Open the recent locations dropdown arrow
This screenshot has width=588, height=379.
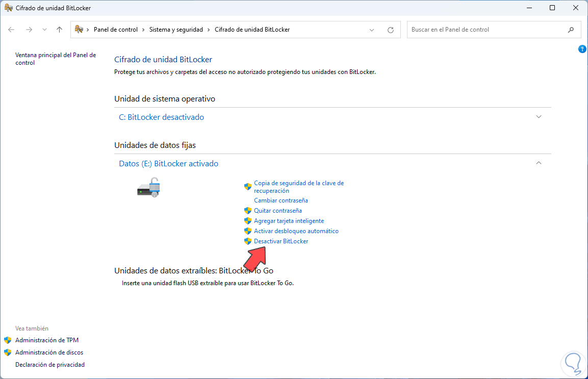pos(44,30)
